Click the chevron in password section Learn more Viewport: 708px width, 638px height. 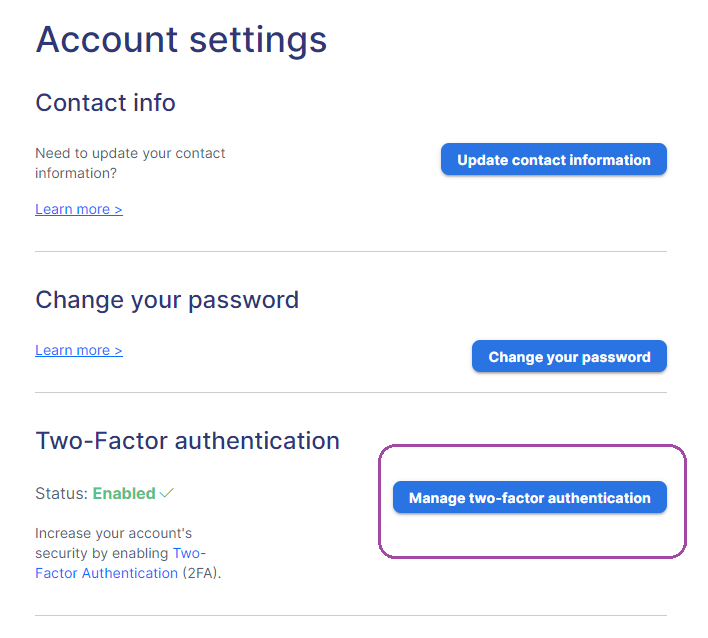pos(118,350)
